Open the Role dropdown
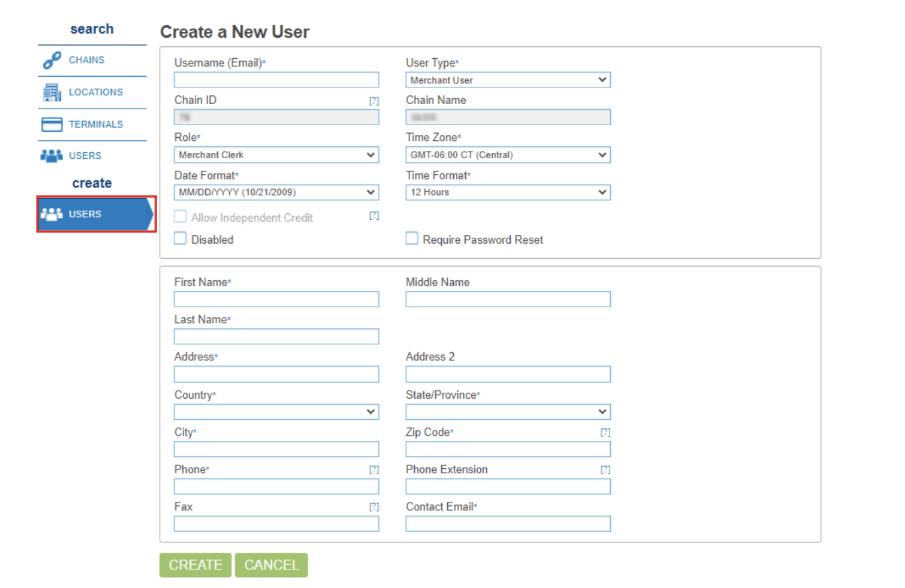 (276, 155)
